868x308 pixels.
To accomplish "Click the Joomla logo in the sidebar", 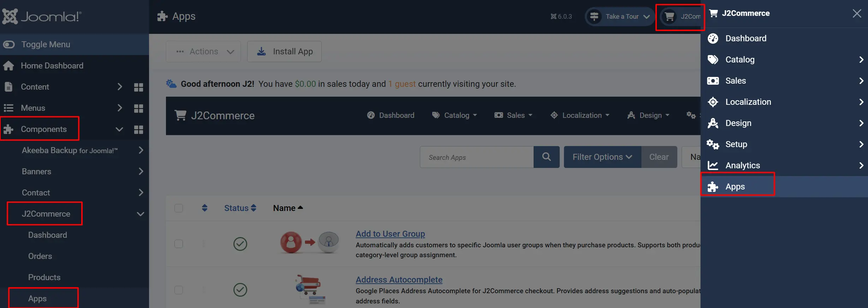I will pyautogui.click(x=42, y=16).
